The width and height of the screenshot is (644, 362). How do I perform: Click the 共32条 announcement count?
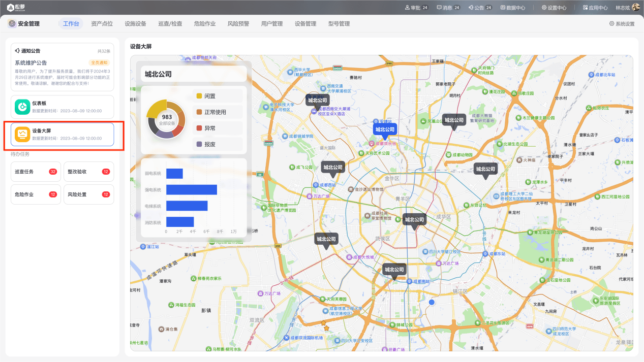[104, 51]
